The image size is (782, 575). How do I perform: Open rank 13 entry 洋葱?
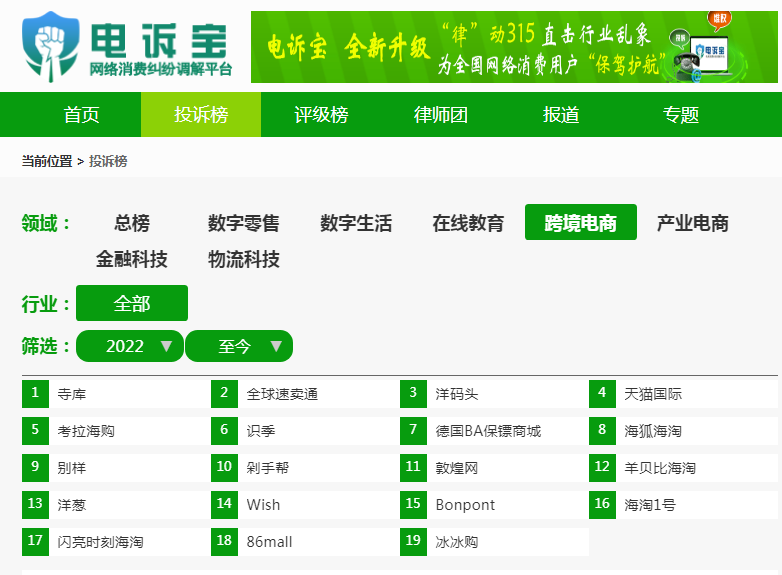click(x=72, y=505)
